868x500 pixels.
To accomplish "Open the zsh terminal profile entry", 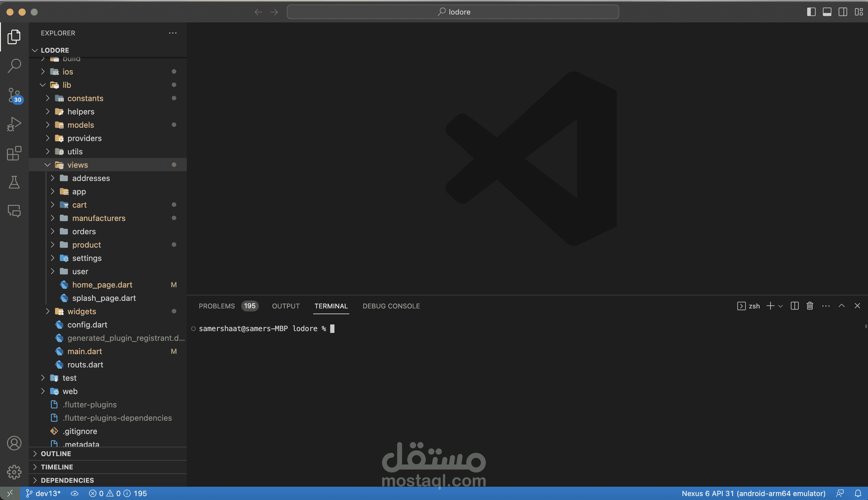I will click(x=749, y=306).
